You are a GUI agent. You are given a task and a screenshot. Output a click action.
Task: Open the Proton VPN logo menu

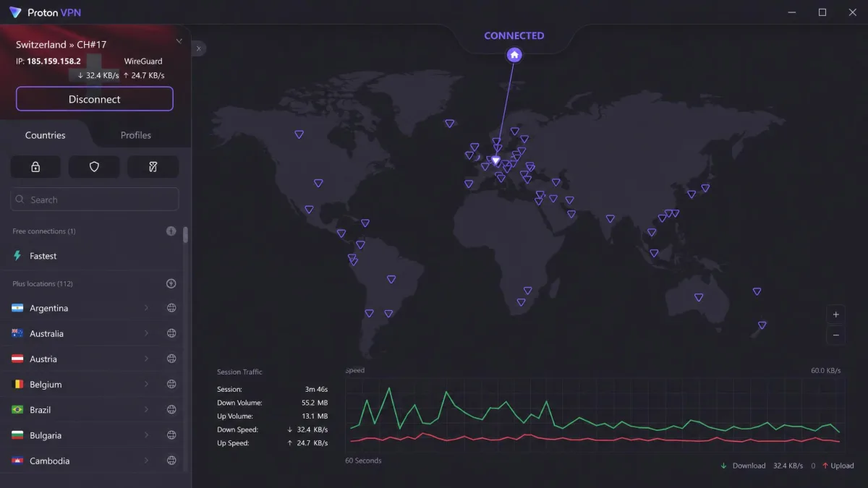(x=15, y=12)
